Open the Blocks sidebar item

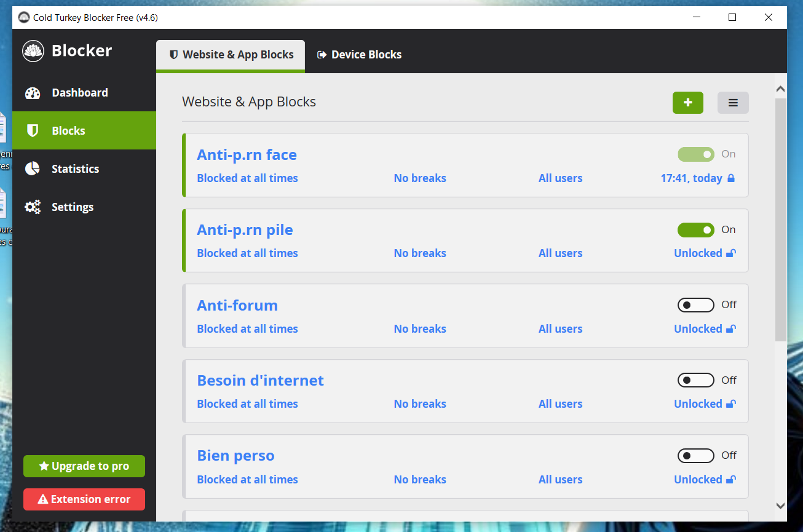[x=84, y=130]
